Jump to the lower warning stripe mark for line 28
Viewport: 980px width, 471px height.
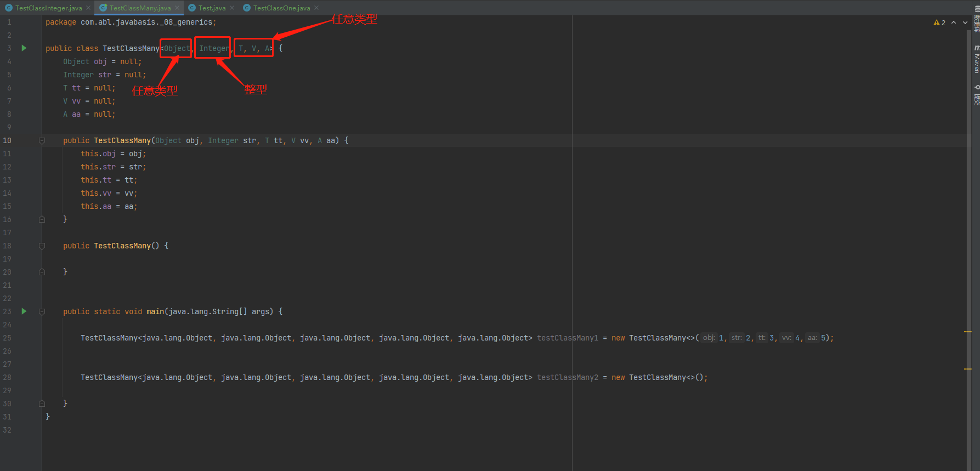pos(967,369)
